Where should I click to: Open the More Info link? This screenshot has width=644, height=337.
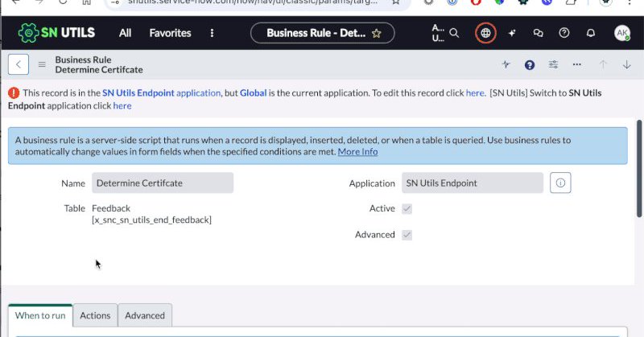[357, 151]
